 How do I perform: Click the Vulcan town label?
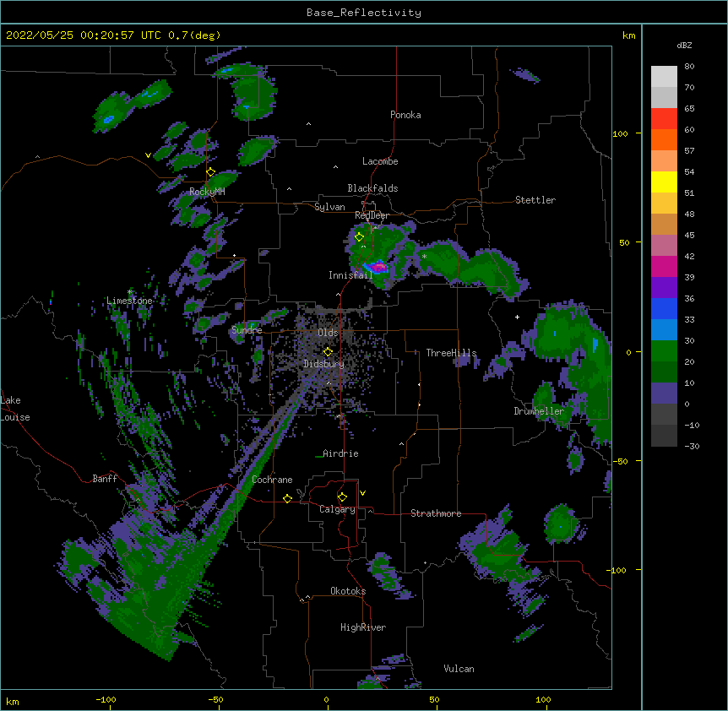[x=459, y=669]
